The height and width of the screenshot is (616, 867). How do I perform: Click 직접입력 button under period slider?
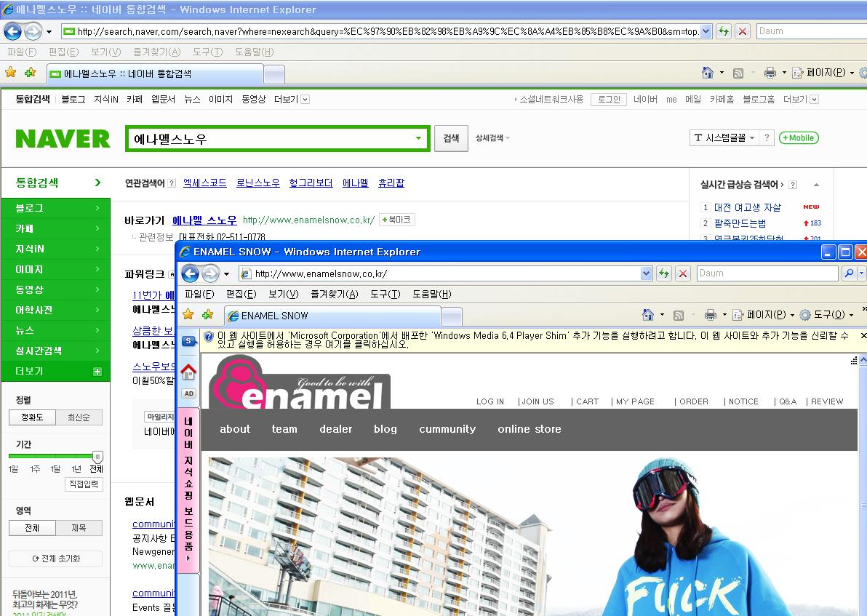[x=84, y=484]
